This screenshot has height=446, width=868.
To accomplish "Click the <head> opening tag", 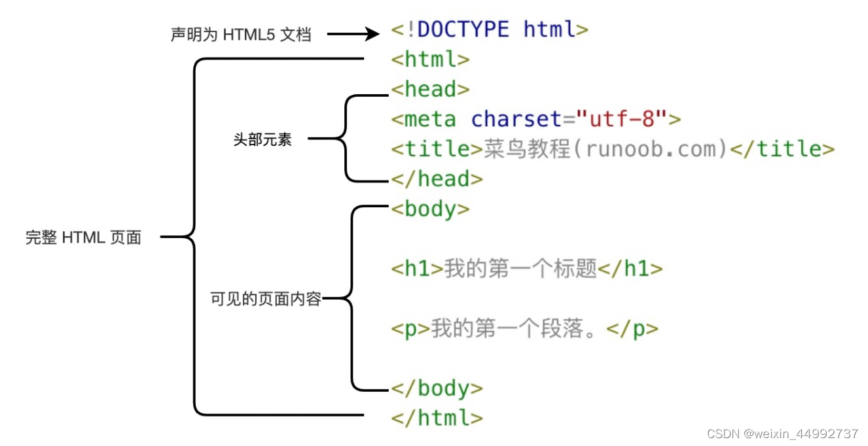I will tap(429, 90).
